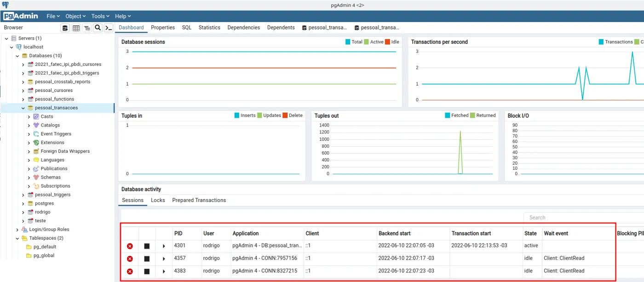Terminate session for PID 4357
Viewport: 644px width, 282px height.
click(x=130, y=259)
